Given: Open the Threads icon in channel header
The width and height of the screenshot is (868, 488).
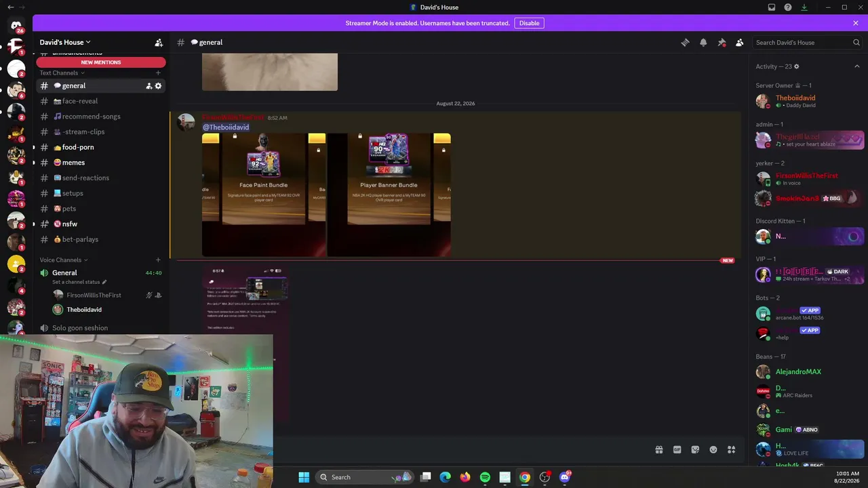Looking at the screenshot, I should [x=685, y=42].
